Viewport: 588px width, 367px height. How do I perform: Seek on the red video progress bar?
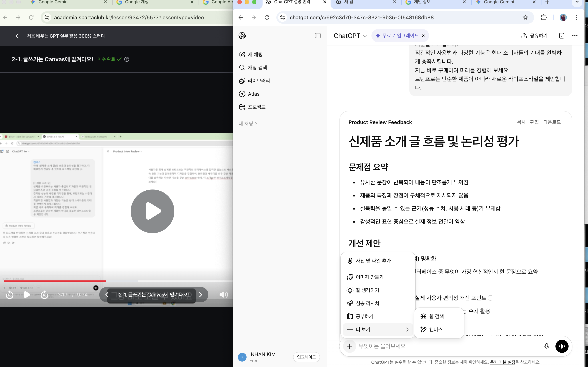pyautogui.click(x=55, y=281)
